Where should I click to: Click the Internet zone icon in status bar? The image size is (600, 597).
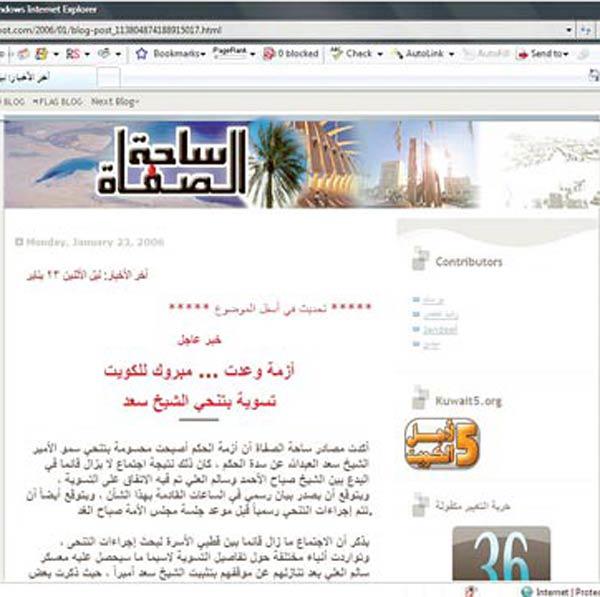tap(524, 591)
